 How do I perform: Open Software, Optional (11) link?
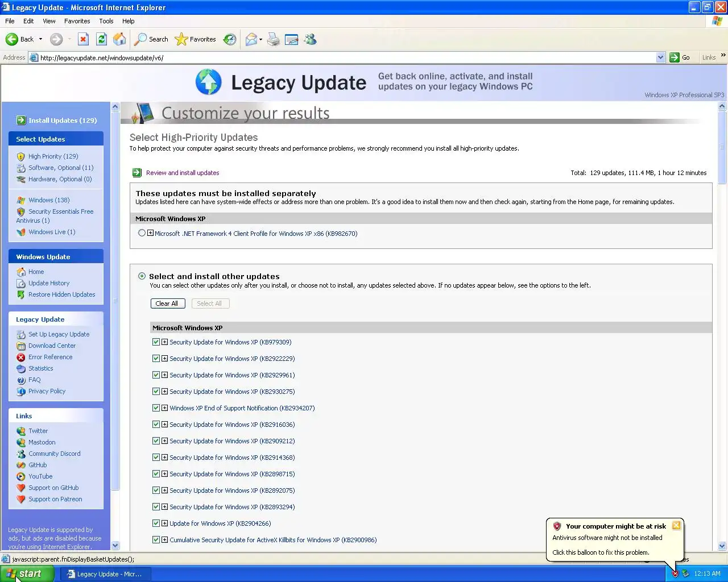61,168
